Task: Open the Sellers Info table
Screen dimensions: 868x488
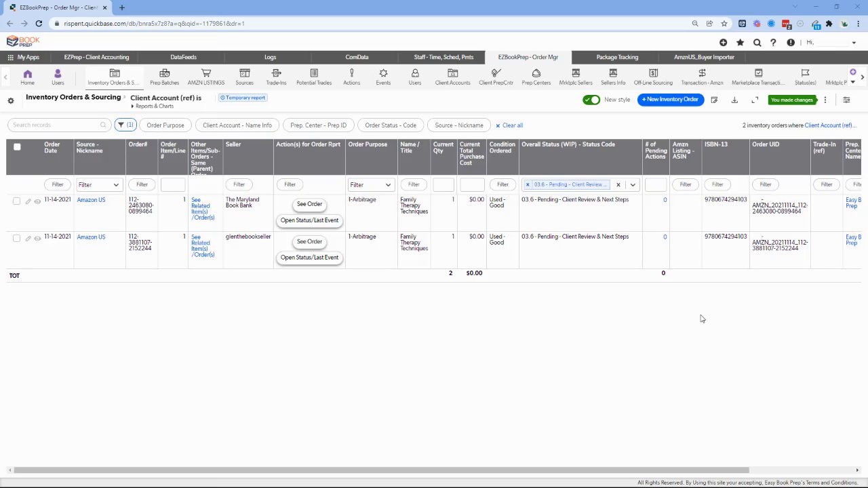Action: [x=613, y=77]
